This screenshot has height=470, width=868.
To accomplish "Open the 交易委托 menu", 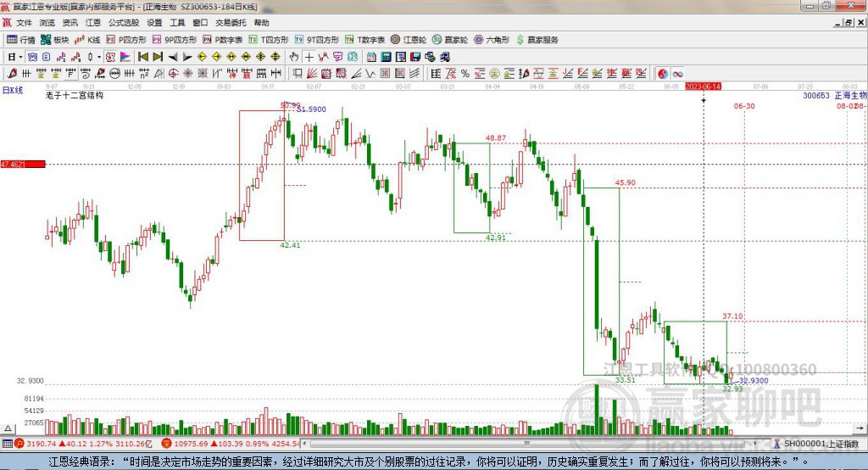I will 231,23.
